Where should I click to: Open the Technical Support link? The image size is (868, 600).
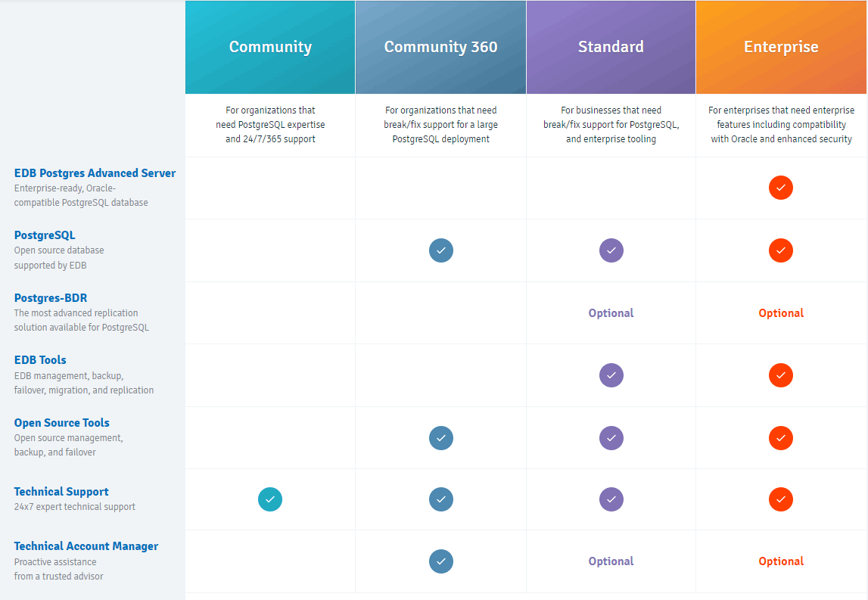point(61,492)
